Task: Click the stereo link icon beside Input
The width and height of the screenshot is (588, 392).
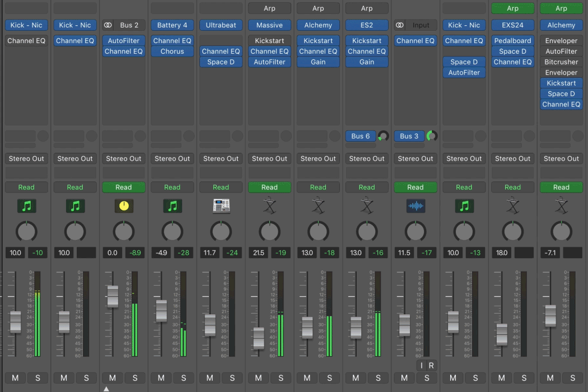Action: point(400,25)
